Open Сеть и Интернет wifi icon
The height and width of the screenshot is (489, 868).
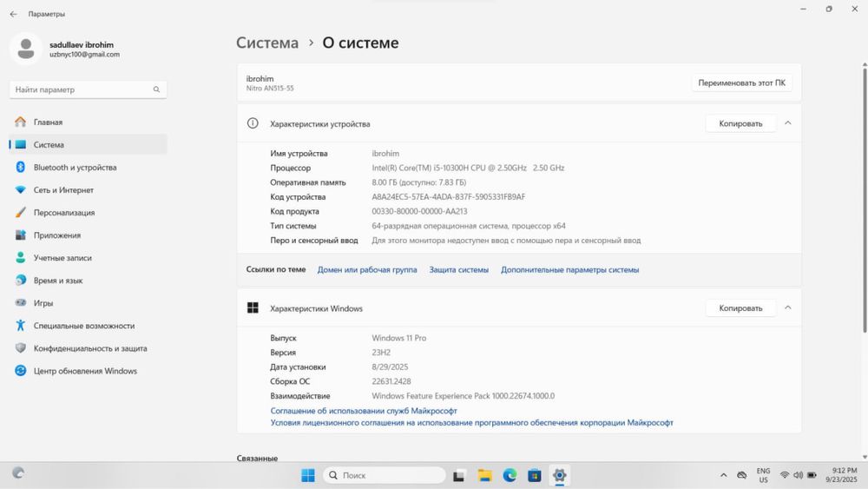coord(21,190)
